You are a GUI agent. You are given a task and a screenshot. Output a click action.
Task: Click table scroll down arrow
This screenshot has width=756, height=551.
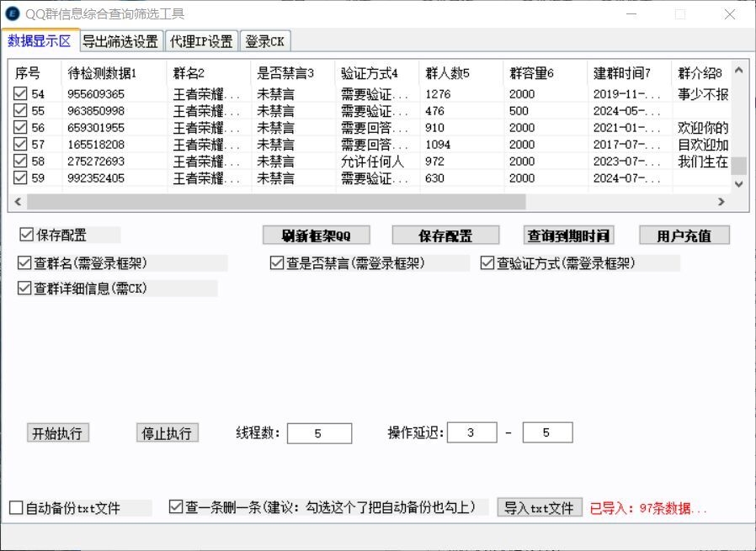coord(738,183)
